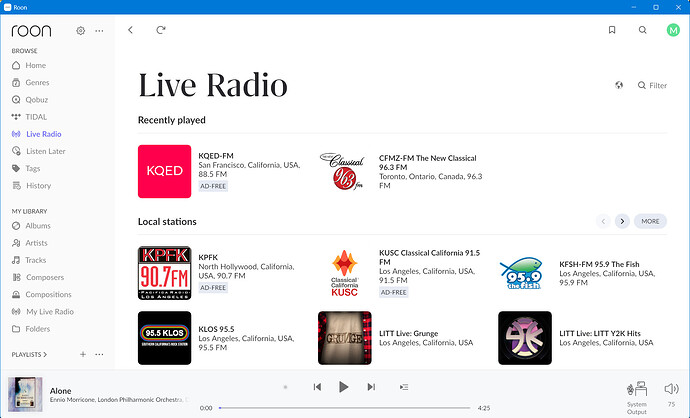Click the MORE local stations button

click(x=650, y=221)
